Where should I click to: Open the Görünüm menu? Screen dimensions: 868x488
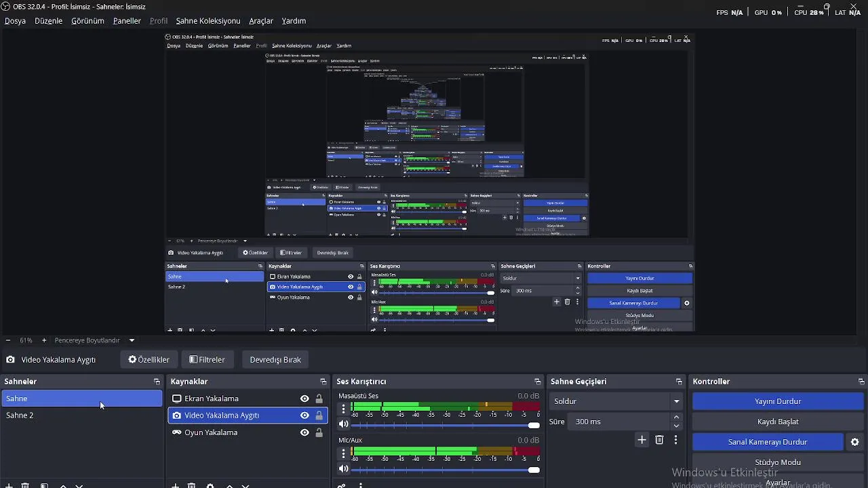(87, 21)
